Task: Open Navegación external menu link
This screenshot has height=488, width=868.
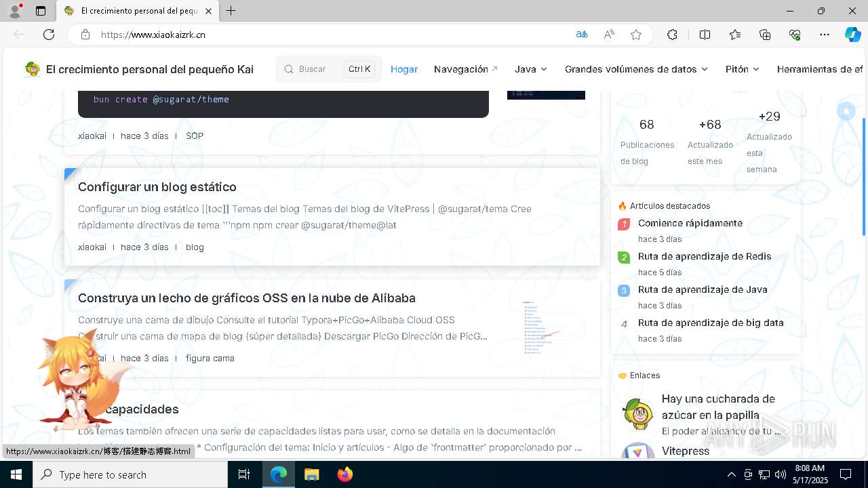Action: pyautogui.click(x=466, y=69)
